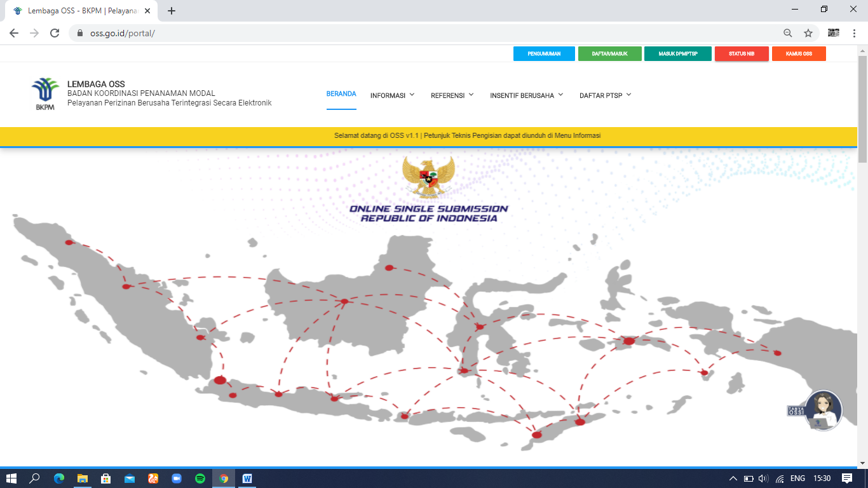Click the scrollbar down arrow
Image resolution: width=868 pixels, height=488 pixels.
(x=862, y=464)
